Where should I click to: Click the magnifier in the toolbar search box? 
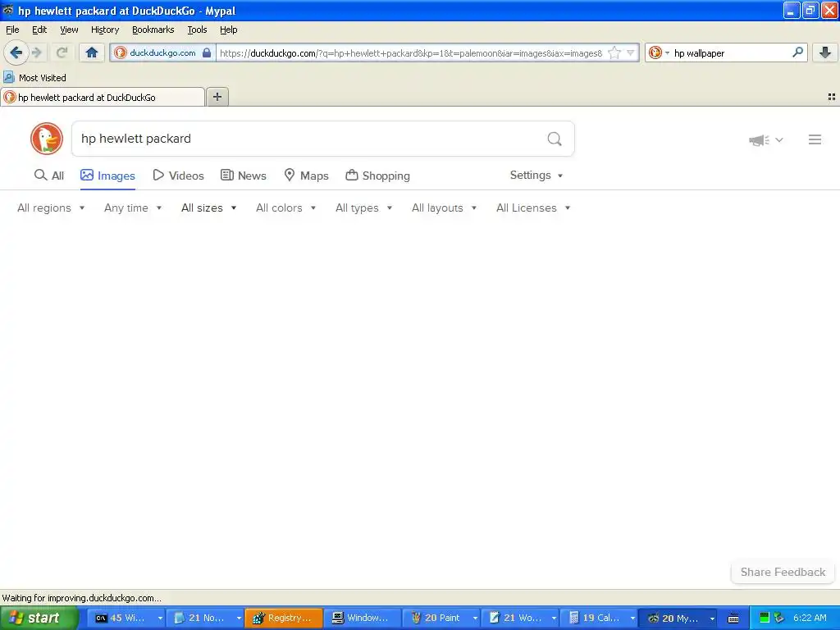click(797, 52)
